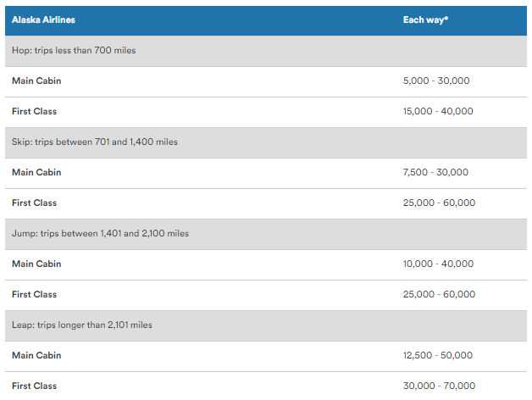Image resolution: width=532 pixels, height=400 pixels.
Task: Select the "5,000 - 30,000" miles value
Action: pos(436,81)
